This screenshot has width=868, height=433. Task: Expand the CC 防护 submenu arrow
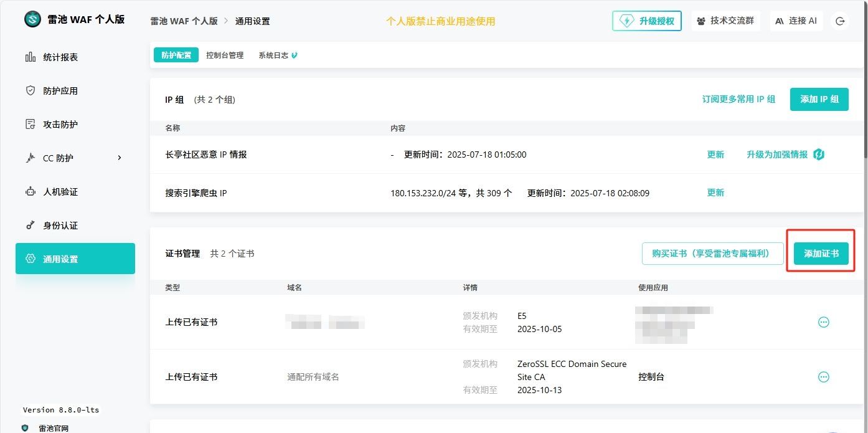[120, 158]
